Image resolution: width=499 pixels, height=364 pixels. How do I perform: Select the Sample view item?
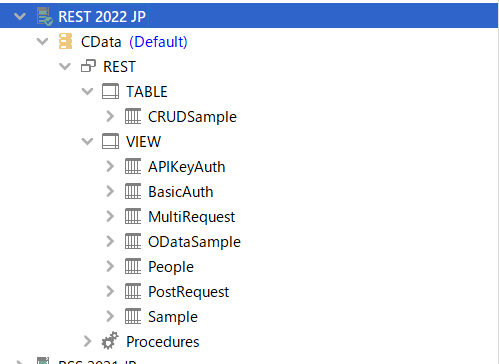coord(173,317)
